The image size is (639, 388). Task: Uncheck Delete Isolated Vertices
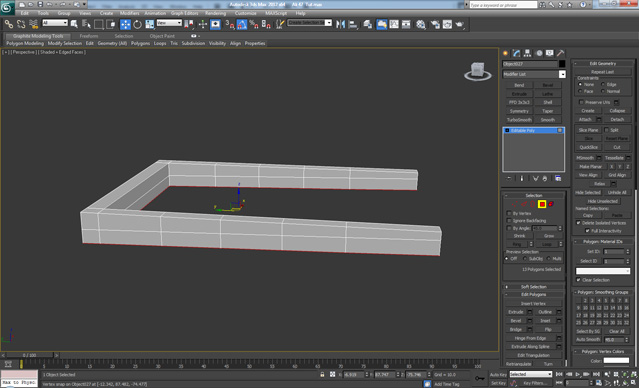point(578,223)
